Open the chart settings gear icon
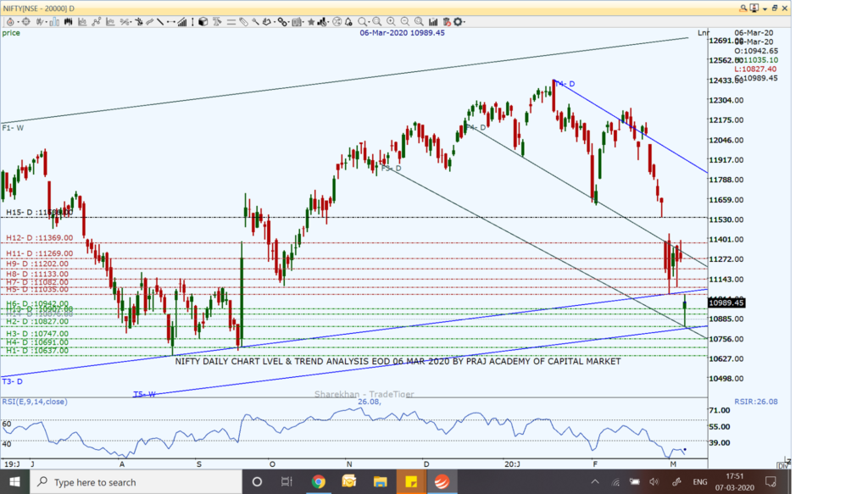The width and height of the screenshot is (868, 494). click(458, 22)
